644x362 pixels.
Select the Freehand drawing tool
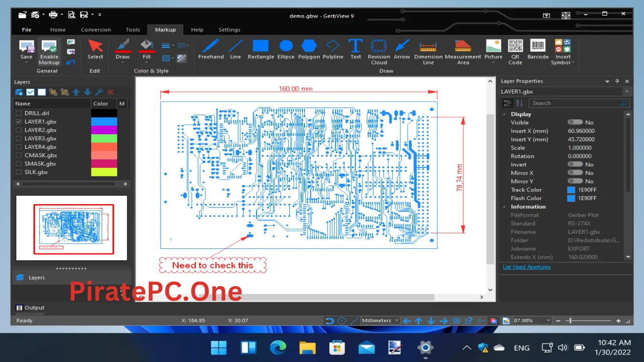(x=211, y=50)
